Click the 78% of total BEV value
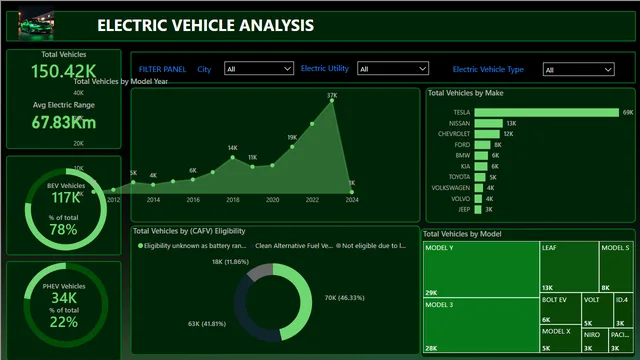The image size is (640, 360). click(63, 229)
